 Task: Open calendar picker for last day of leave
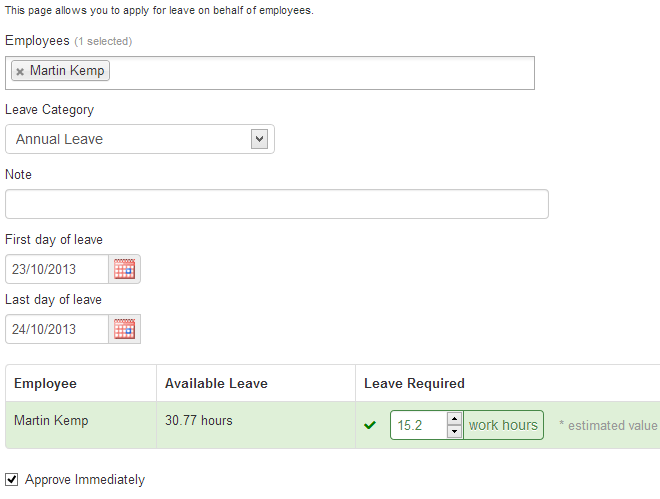(124, 329)
